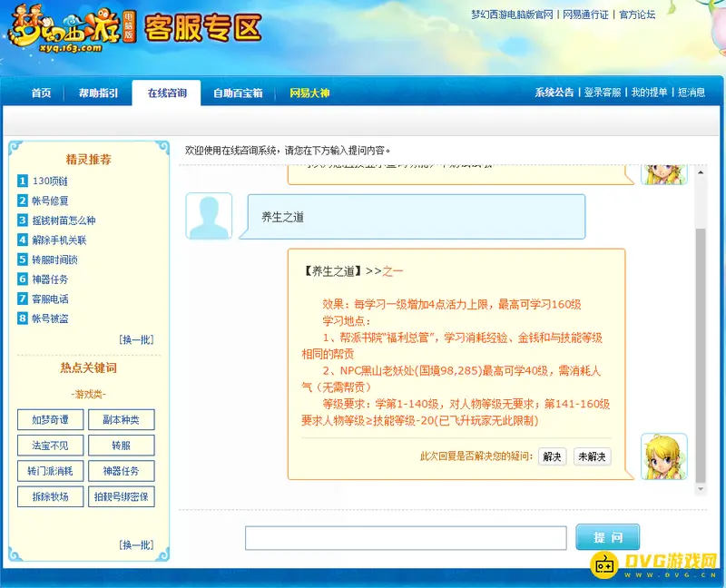
Task: Click the number 8 badge beside 帐号被盗
Action: click(x=23, y=318)
